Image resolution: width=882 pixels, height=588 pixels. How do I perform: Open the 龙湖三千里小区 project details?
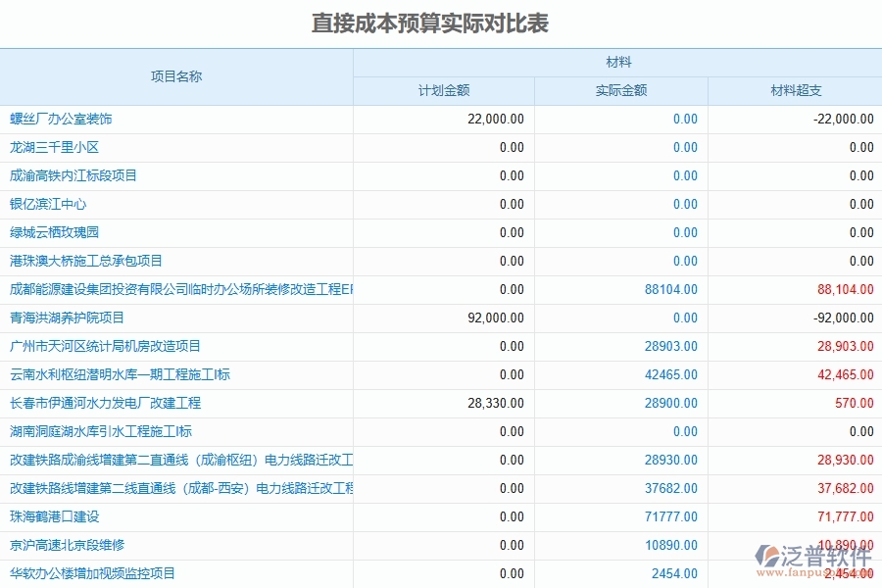coord(49,147)
